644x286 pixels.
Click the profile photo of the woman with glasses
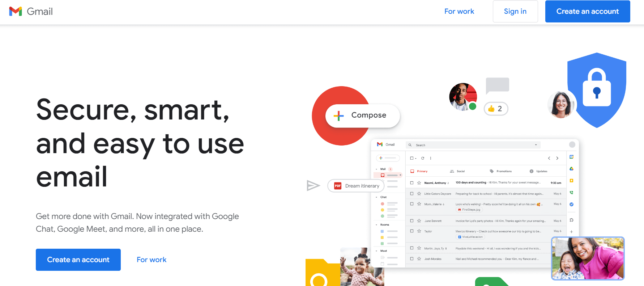pos(561,105)
